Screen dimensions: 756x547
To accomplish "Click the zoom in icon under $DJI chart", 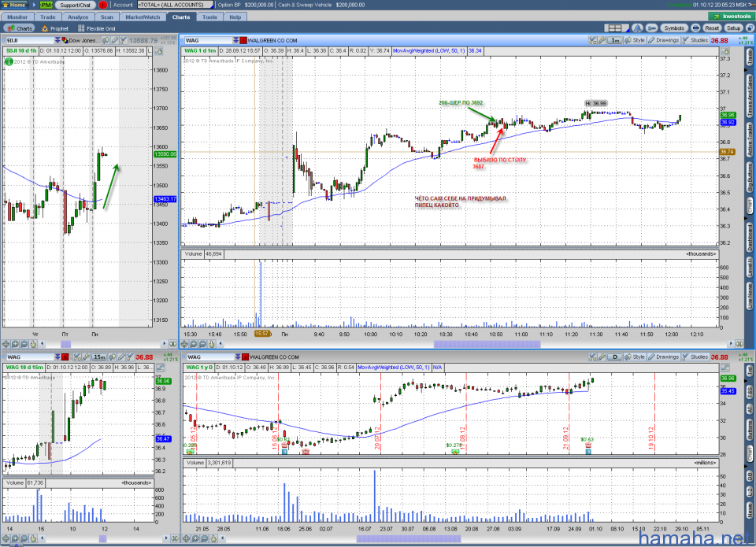I will (16, 344).
